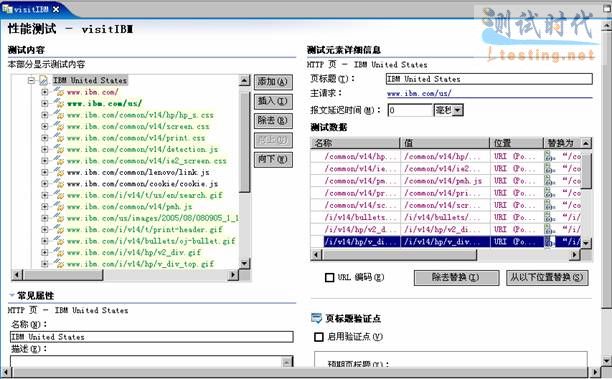Click the 添加(A) button
This screenshot has height=379, width=612.
[x=273, y=82]
